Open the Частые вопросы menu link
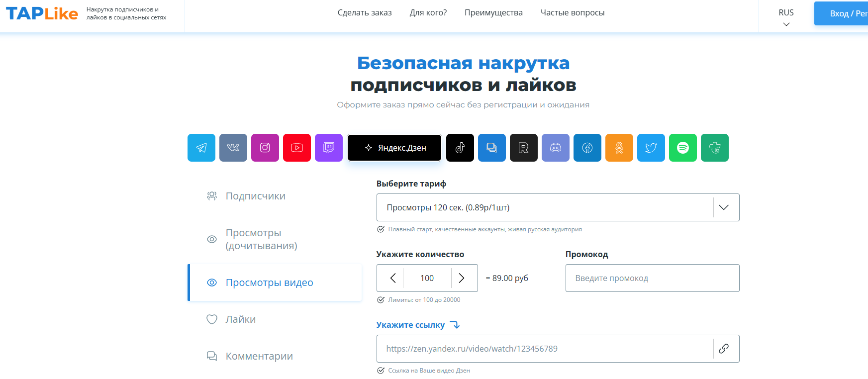868x379 pixels. 573,13
